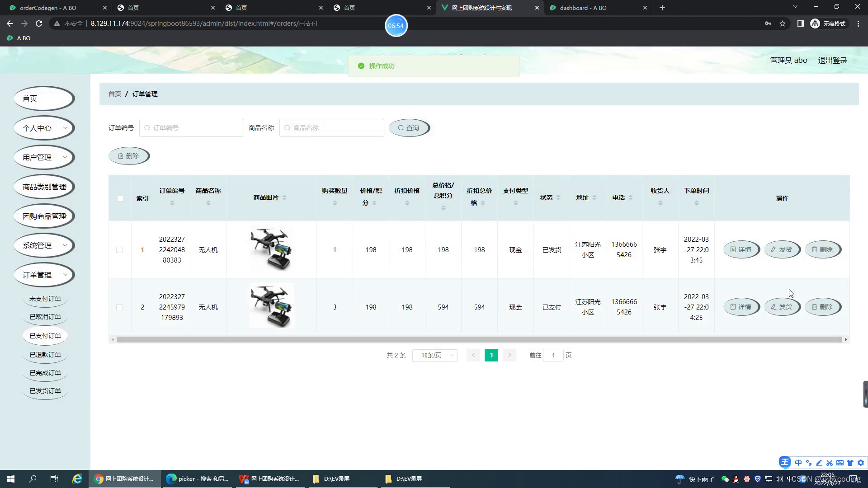Toggle the select-all header checkbox
Screen dimensions: 868x488
[x=120, y=198]
